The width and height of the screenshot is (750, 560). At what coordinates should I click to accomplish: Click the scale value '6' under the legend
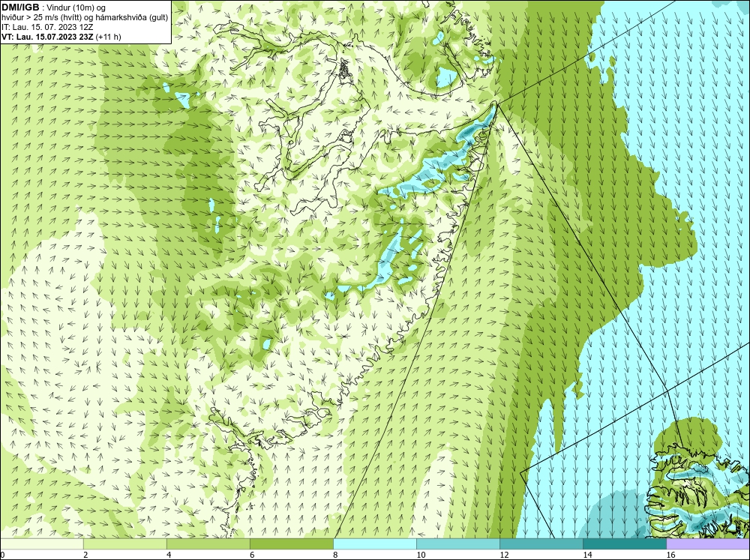point(252,555)
